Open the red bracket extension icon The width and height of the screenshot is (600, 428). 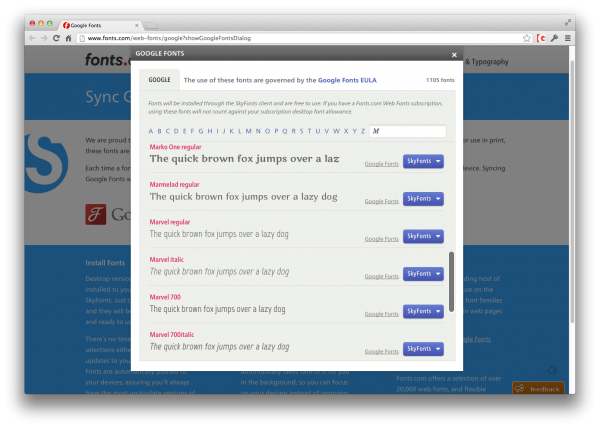(541, 38)
